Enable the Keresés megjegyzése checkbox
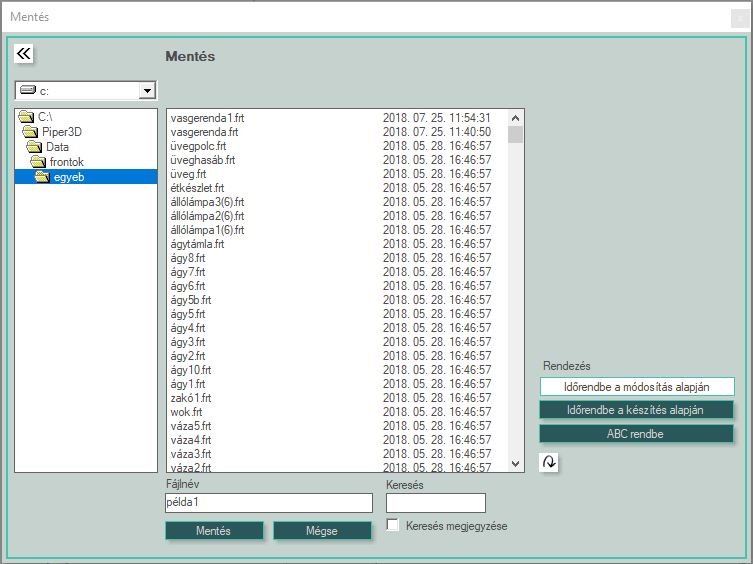The height and width of the screenshot is (564, 753). [394, 525]
